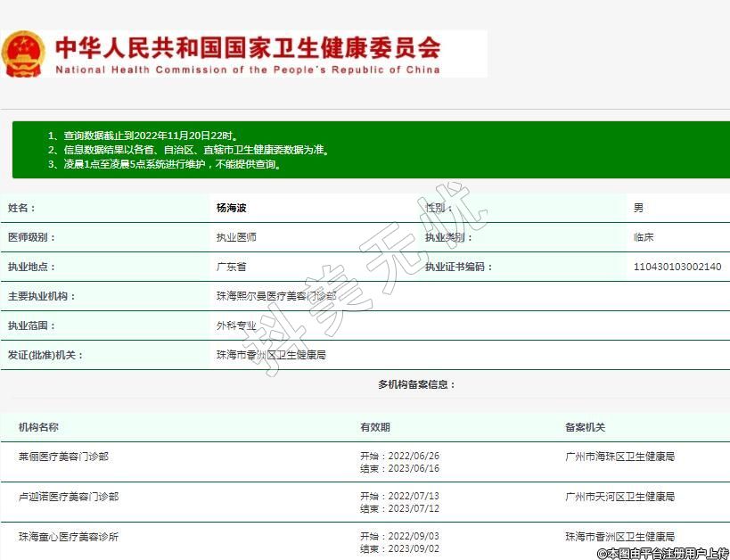Image resolution: width=730 pixels, height=560 pixels.
Task: Click the 执业证书编码 field label
Action: coord(458,267)
